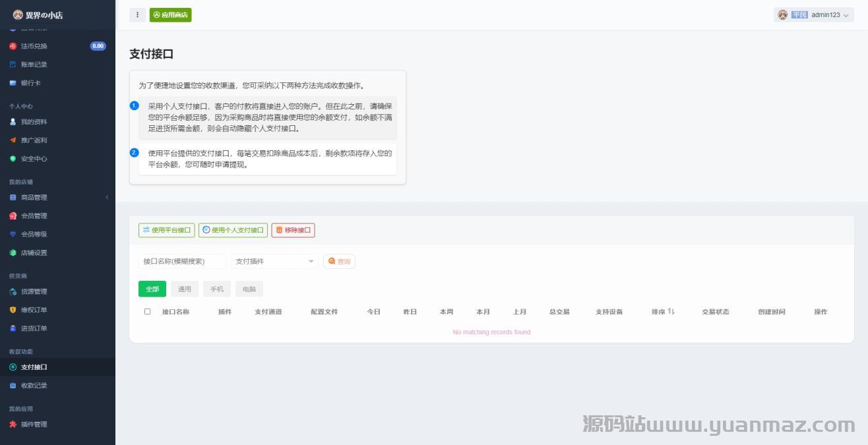Screen dimensions: 868x445
Task: Switch to the 手机 filter tab
Action: point(217,289)
